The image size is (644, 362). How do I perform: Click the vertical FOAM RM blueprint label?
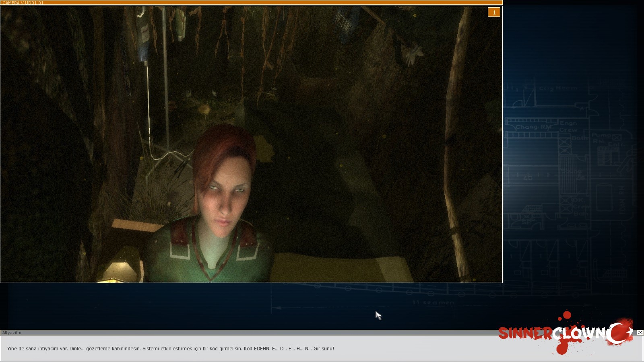click(x=622, y=200)
